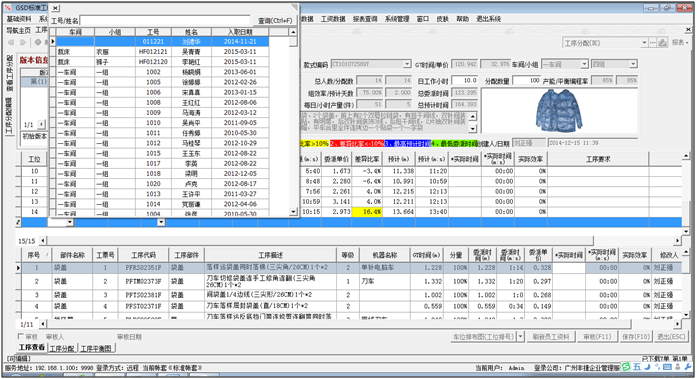Image resolution: width=697 pixels, height=379 pixels.
Task: Click the 退出(ESC) button
Action: point(671,337)
